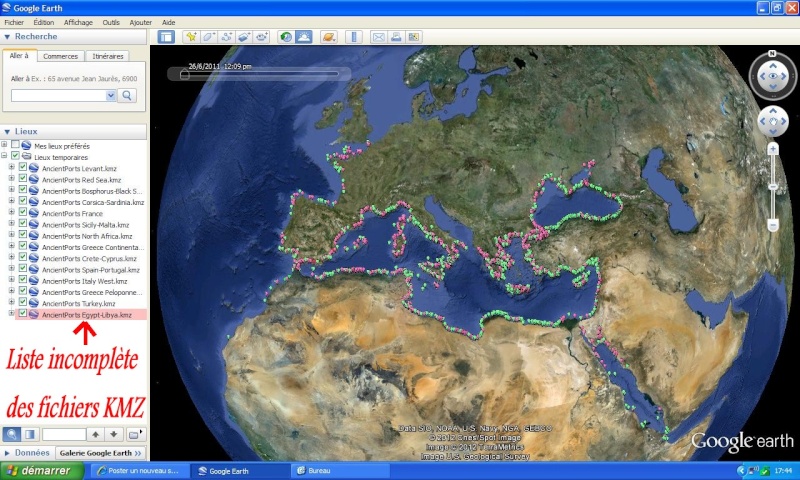Click the magnifier search button beside the input
Screen dimensions: 800x480
127,95
